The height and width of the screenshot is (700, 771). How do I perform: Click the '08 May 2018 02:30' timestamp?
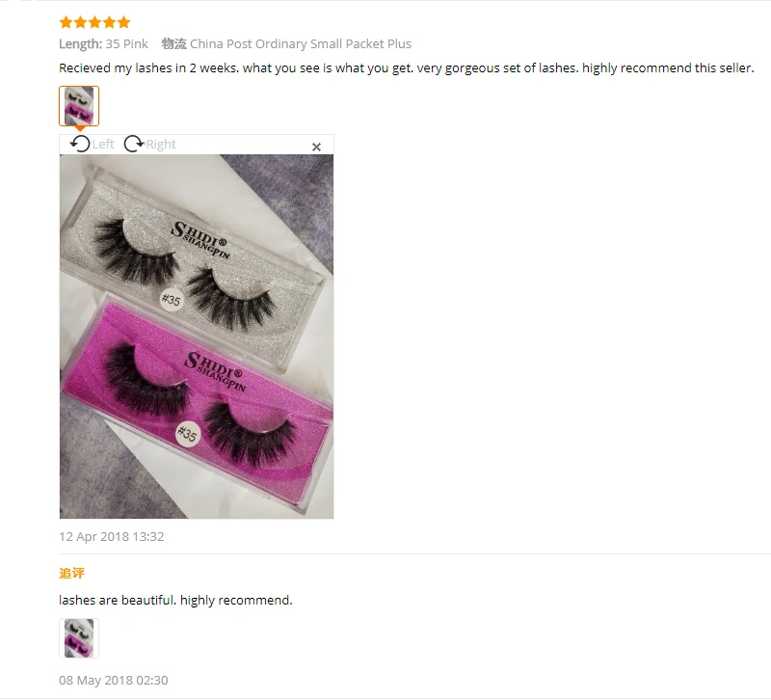pyautogui.click(x=114, y=680)
